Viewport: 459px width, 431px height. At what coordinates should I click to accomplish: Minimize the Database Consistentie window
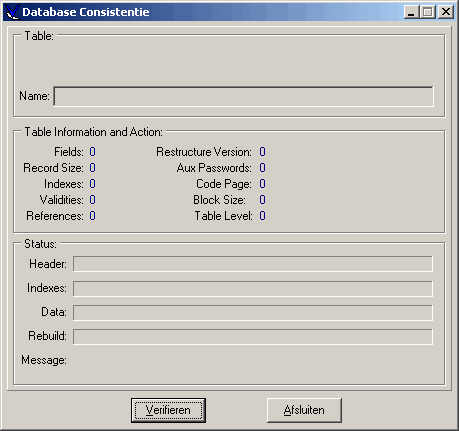point(411,12)
